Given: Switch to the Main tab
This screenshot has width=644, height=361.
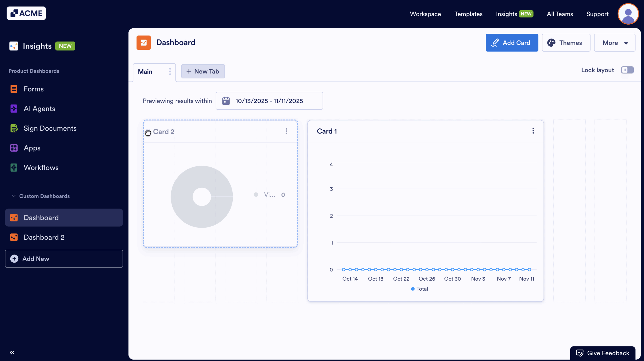Looking at the screenshot, I should (145, 72).
